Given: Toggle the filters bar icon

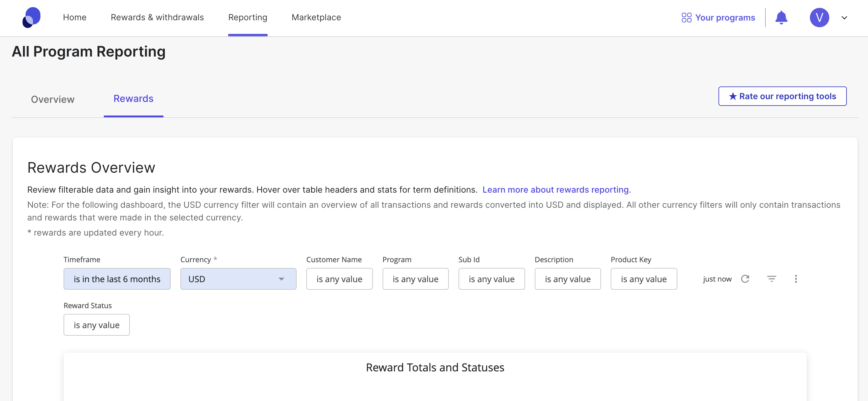Looking at the screenshot, I should pyautogui.click(x=771, y=279).
